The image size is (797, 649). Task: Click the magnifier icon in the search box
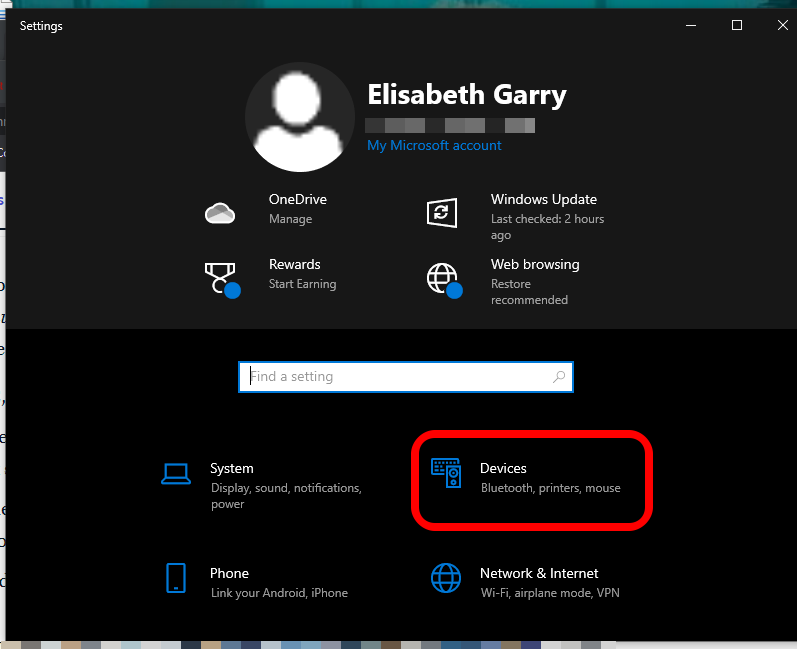[x=559, y=377]
